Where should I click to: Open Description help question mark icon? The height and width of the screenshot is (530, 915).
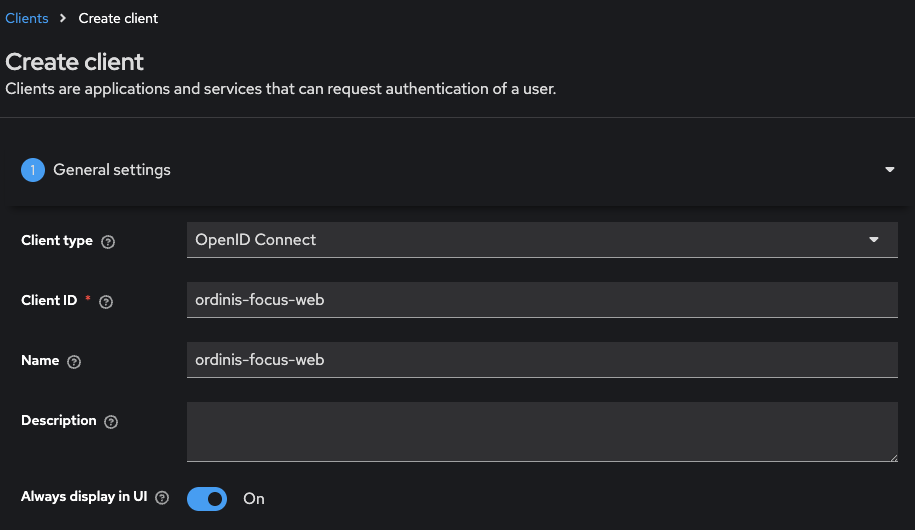(x=111, y=422)
